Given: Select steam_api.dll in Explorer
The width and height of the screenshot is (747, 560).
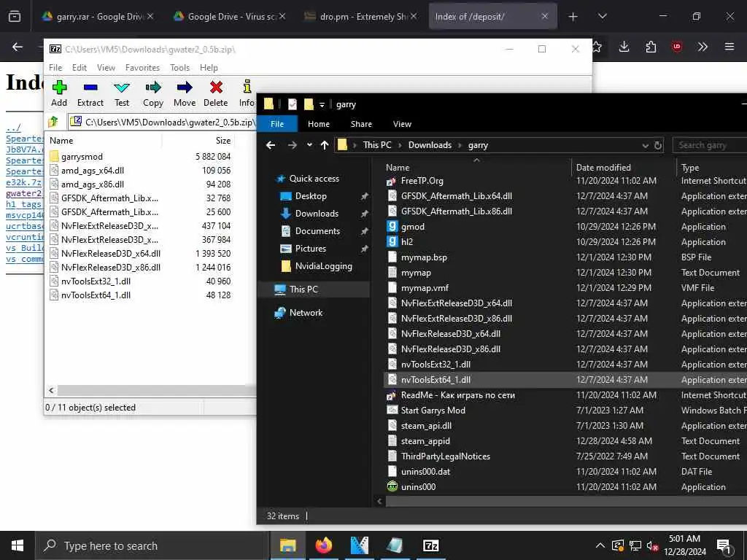Looking at the screenshot, I should 426,426.
